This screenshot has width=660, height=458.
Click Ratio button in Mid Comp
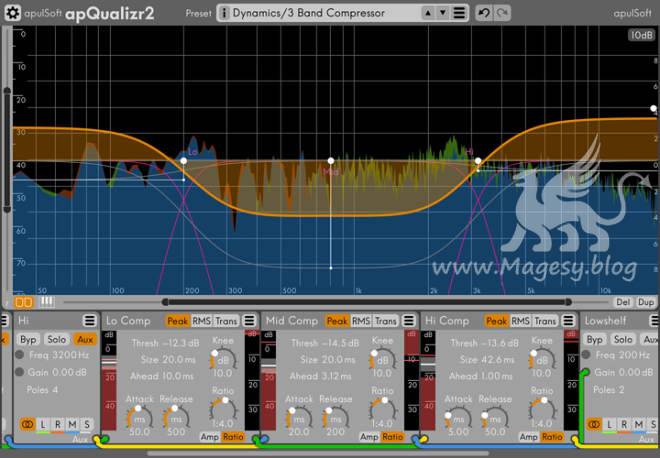pos(392,437)
